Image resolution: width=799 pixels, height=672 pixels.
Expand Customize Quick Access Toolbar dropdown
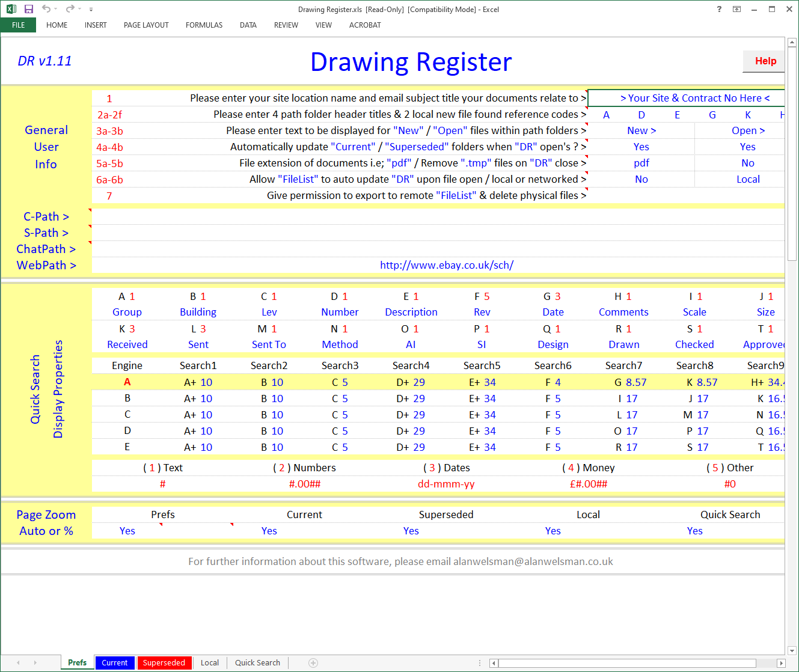point(91,10)
